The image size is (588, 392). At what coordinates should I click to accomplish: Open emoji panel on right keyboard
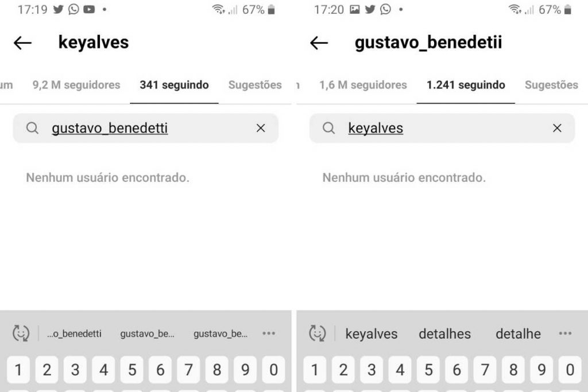pyautogui.click(x=318, y=333)
